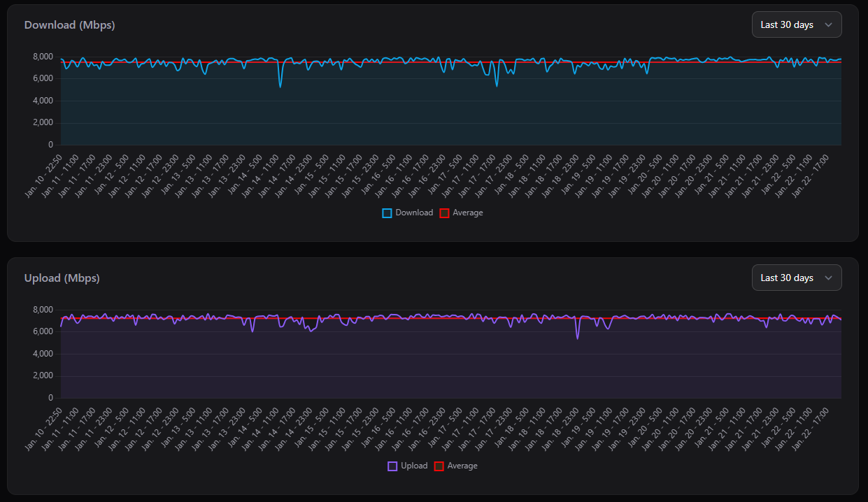Select the Jan. 18 upload speed dip
The height and width of the screenshot is (502, 868).
coord(578,339)
